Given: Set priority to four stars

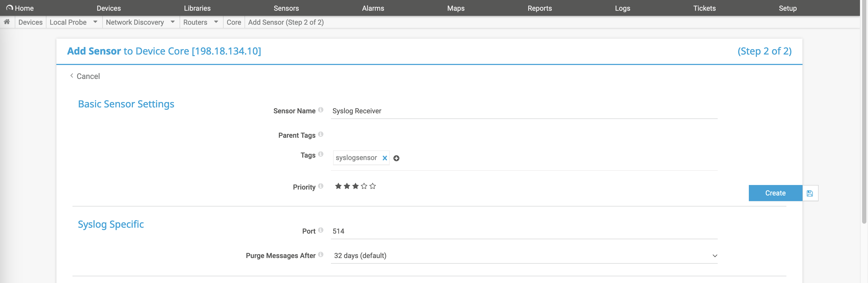Looking at the screenshot, I should coord(364,186).
